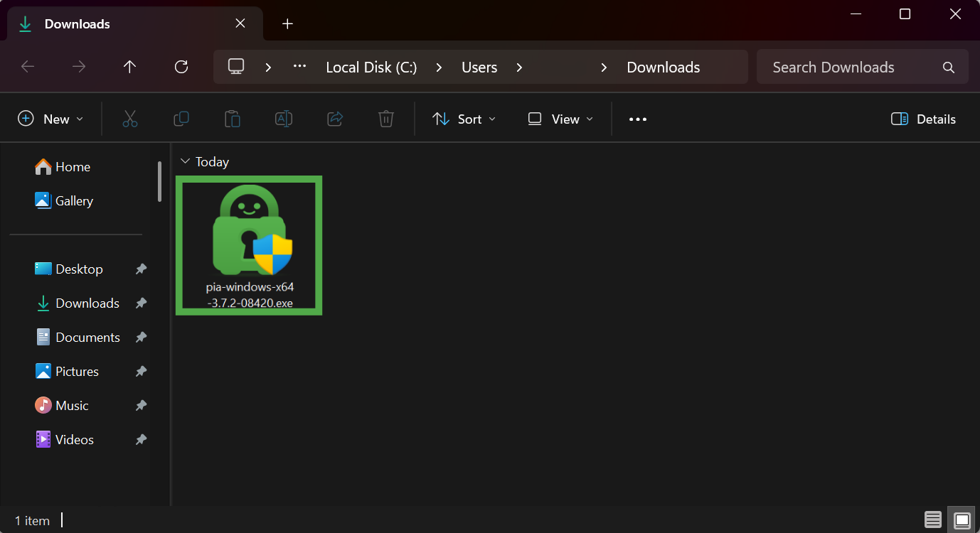Switch to details list view icon in status bar
The image size is (980, 533).
point(933,520)
